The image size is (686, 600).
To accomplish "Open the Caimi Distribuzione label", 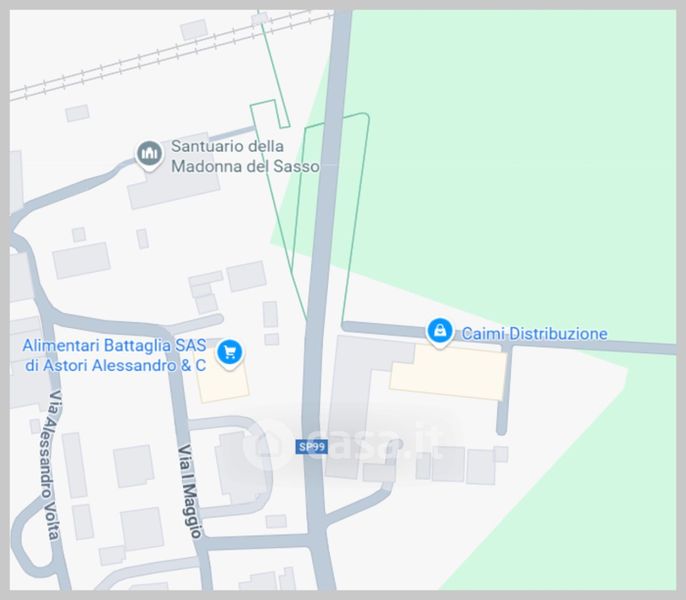I will [x=535, y=333].
